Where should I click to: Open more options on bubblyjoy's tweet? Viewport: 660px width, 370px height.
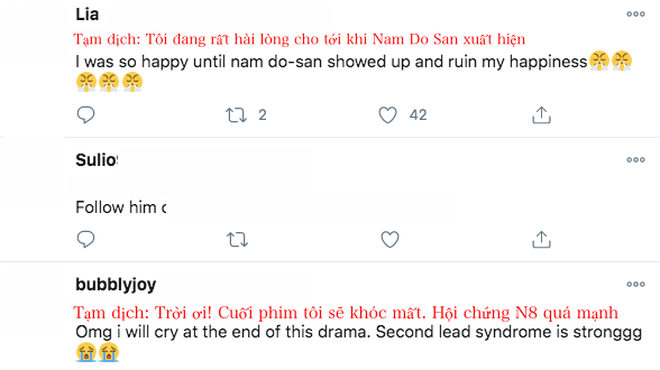[x=636, y=285]
